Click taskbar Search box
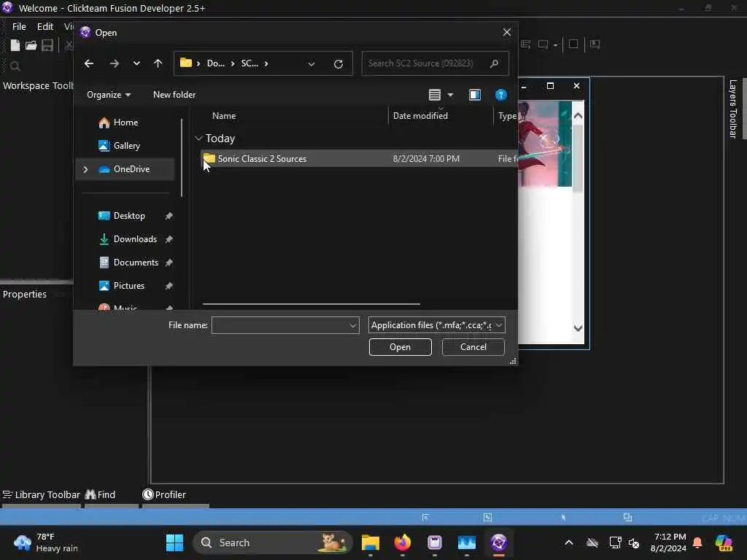The height and width of the screenshot is (560, 747). 273,542
